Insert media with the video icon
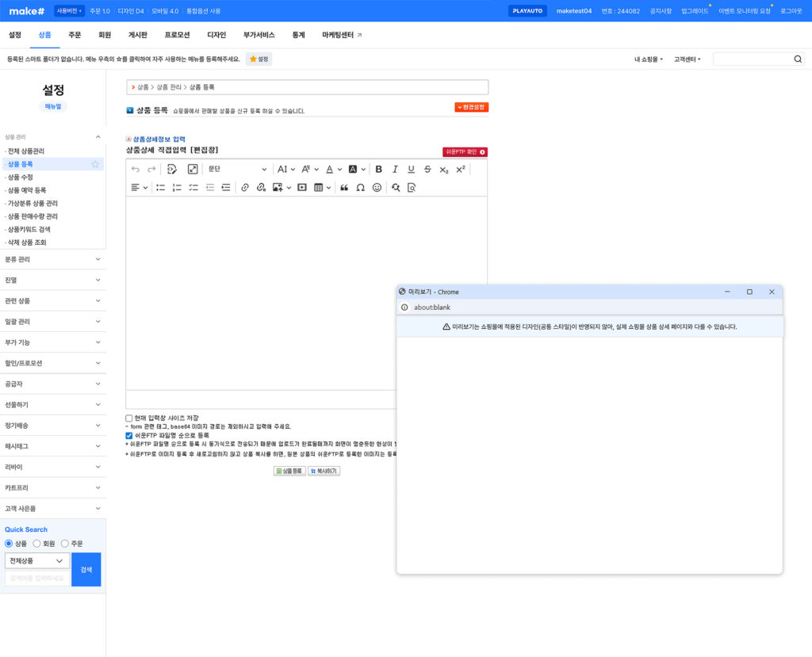Viewport: 812px width, 657px height. pos(301,188)
